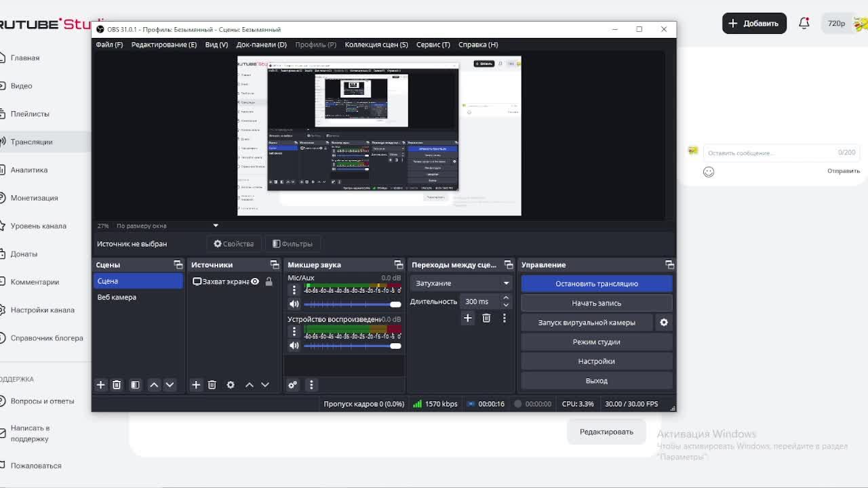Open scene filters icon in Сцены toolbar
The image size is (868, 488).
click(135, 385)
